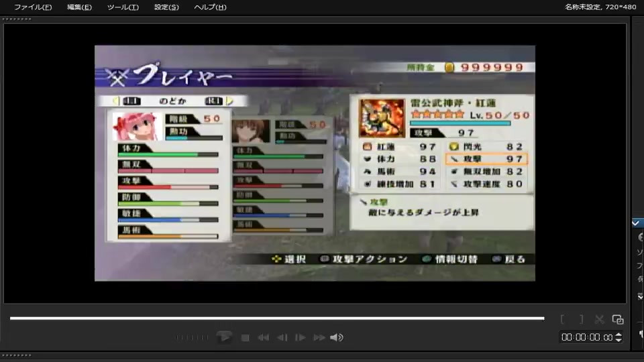The image size is (644, 362).
Task: Click the highlighted 攻撃 97 skill entry
Action: 486,159
